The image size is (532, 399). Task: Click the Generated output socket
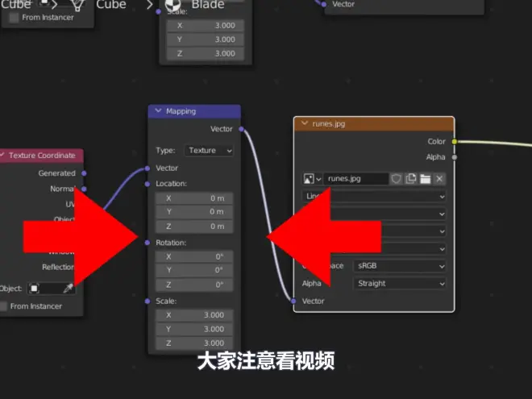[84, 173]
